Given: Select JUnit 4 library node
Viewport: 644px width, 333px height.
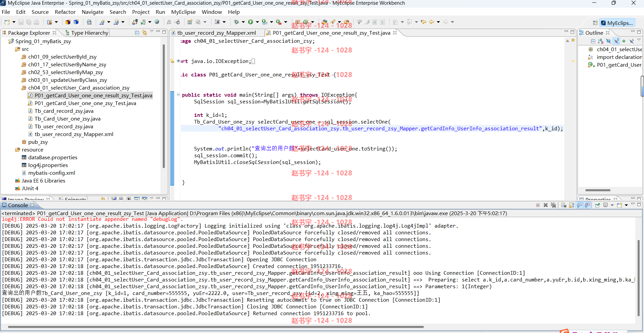Looking at the screenshot, I should point(30,188).
